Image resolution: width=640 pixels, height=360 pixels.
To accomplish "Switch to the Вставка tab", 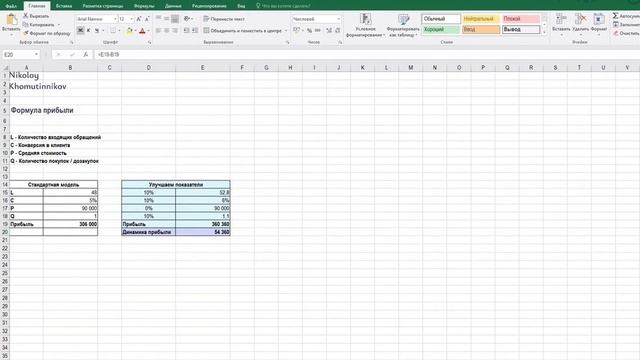I will coord(64,6).
